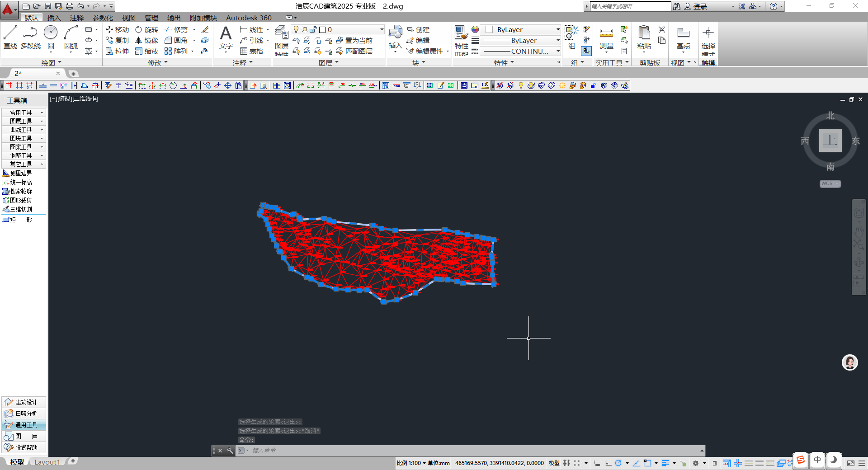Toggle lineweight display in status bar
Image resolution: width=868 pixels, height=470 pixels.
coord(665,463)
